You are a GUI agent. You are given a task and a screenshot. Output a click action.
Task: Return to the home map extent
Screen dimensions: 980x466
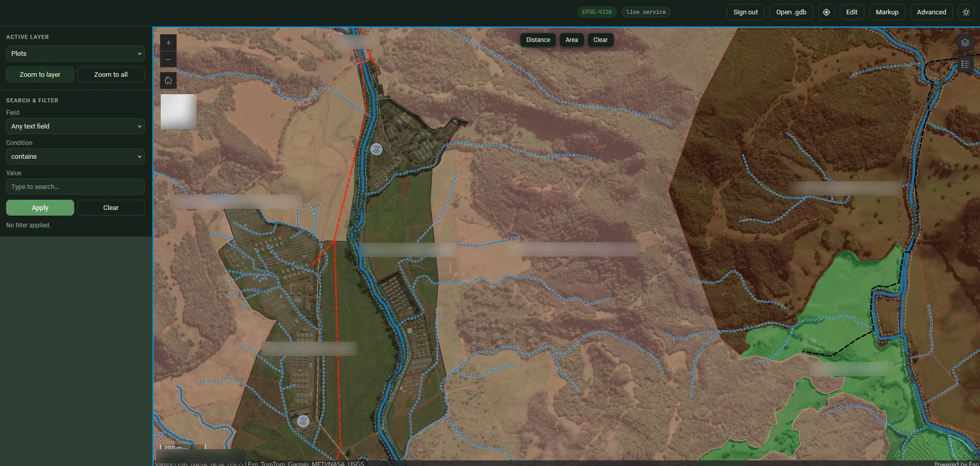168,80
